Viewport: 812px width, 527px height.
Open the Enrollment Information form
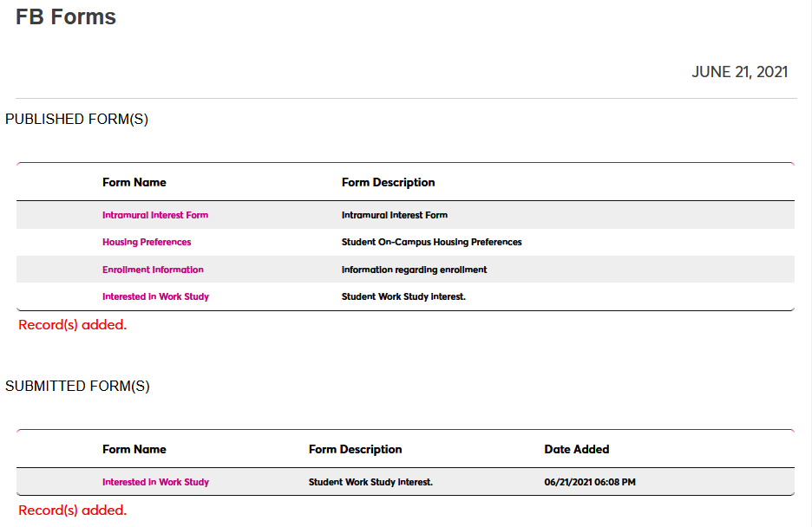(153, 270)
